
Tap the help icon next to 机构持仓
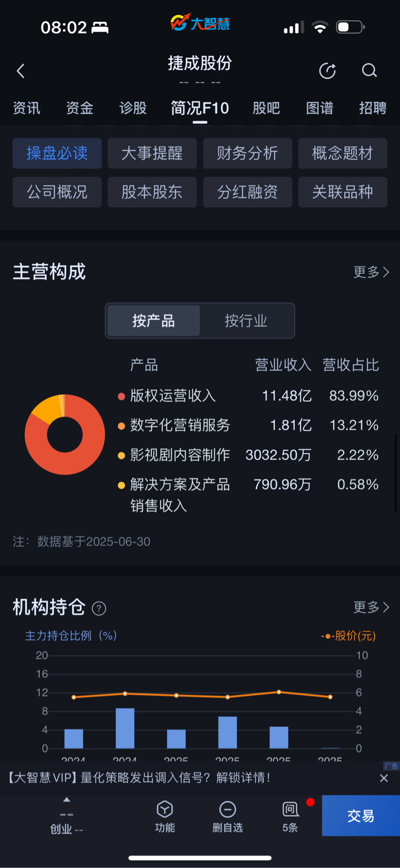click(x=99, y=608)
